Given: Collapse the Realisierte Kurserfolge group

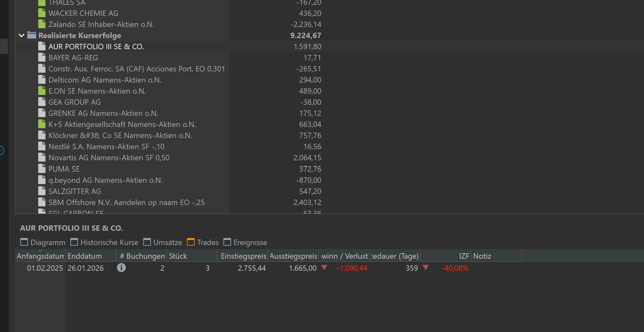Looking at the screenshot, I should pos(22,35).
